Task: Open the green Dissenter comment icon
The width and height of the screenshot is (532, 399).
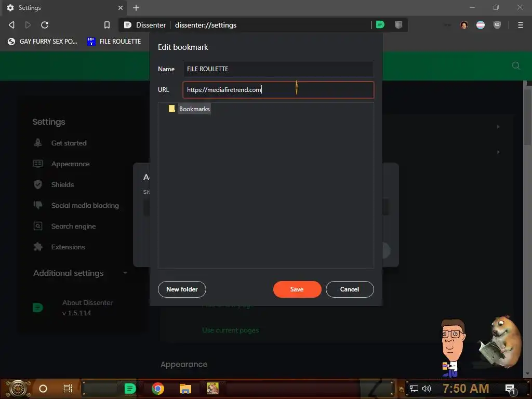Action: click(x=380, y=24)
